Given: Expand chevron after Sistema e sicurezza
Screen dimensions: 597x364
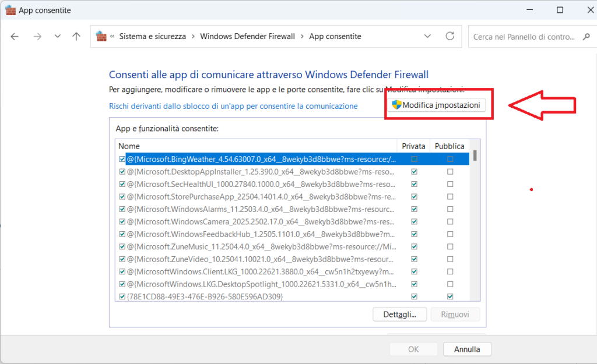Looking at the screenshot, I should [x=193, y=36].
